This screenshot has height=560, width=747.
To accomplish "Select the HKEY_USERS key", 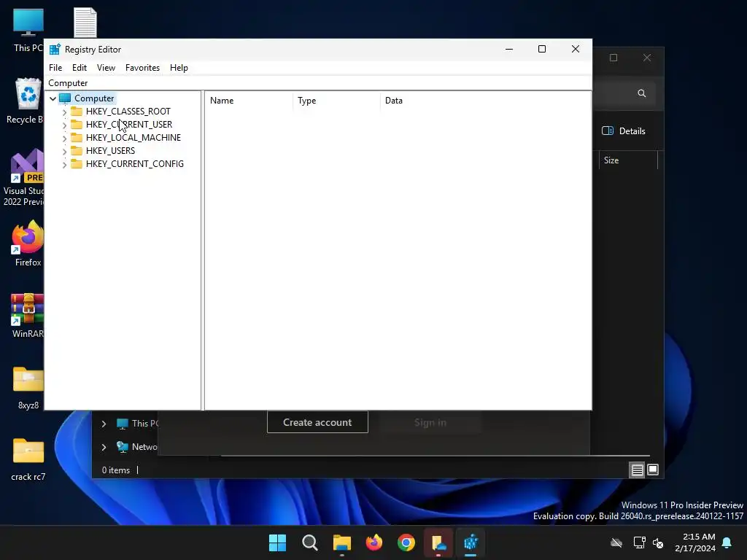I will pyautogui.click(x=111, y=150).
